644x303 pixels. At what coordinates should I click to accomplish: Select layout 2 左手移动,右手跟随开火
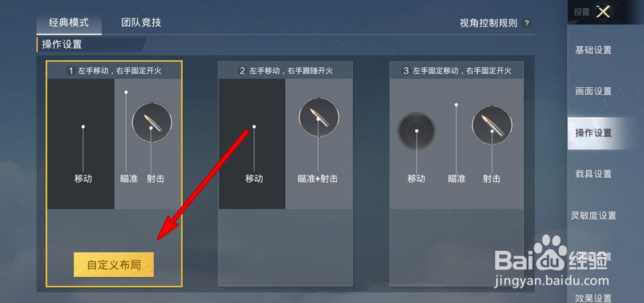[x=285, y=71]
